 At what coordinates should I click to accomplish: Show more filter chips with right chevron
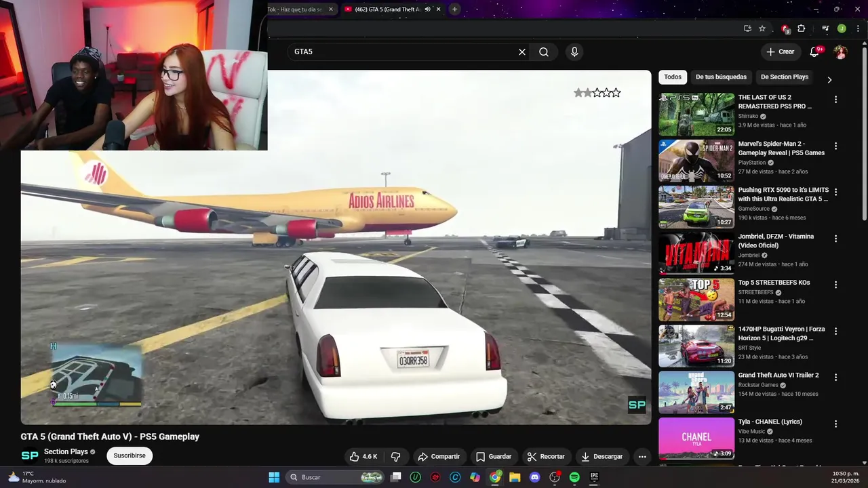coord(829,79)
